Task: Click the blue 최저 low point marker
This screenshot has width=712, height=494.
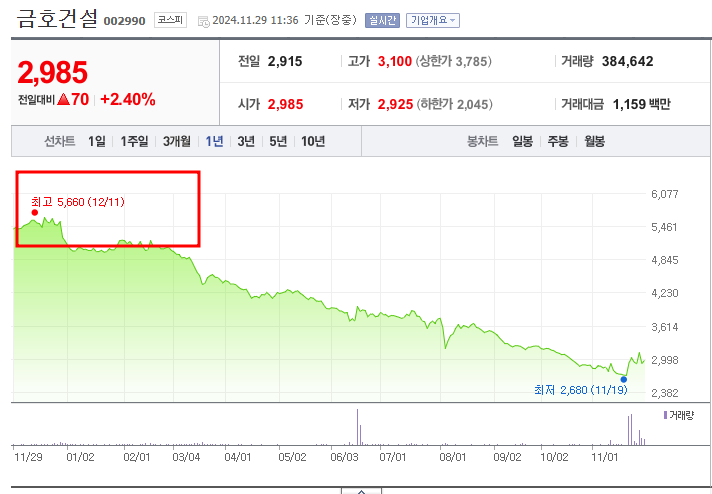Action: click(623, 380)
